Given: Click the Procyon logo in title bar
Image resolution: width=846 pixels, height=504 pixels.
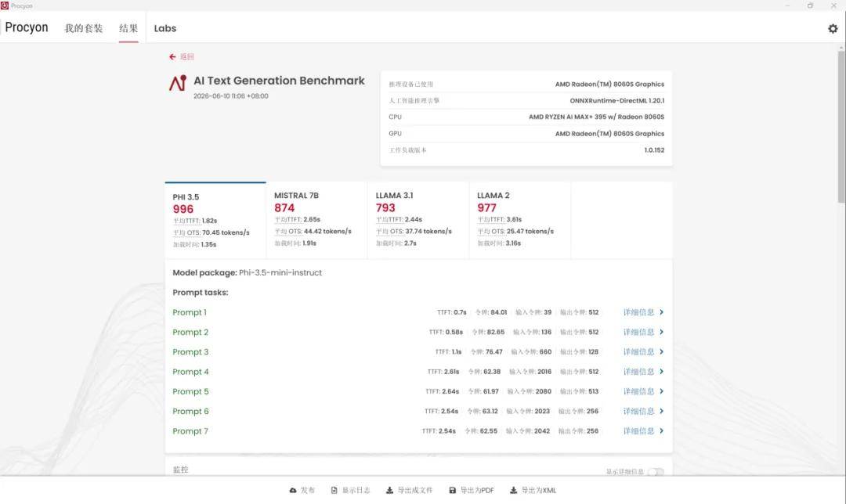Looking at the screenshot, I should (x=5, y=5).
